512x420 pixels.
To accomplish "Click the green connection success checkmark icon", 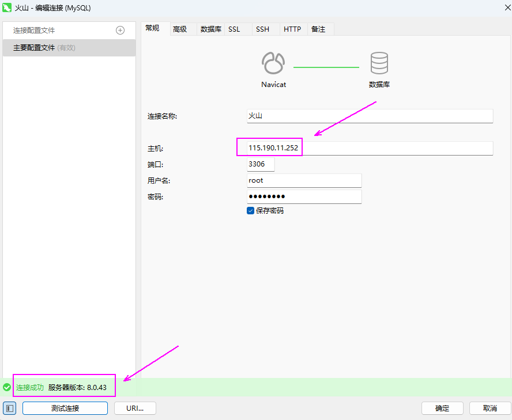I will click(7, 387).
